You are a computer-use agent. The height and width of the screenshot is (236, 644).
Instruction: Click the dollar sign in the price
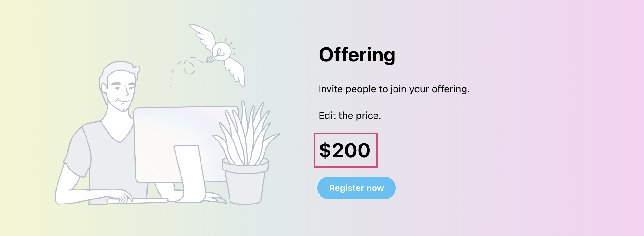pyautogui.click(x=325, y=150)
